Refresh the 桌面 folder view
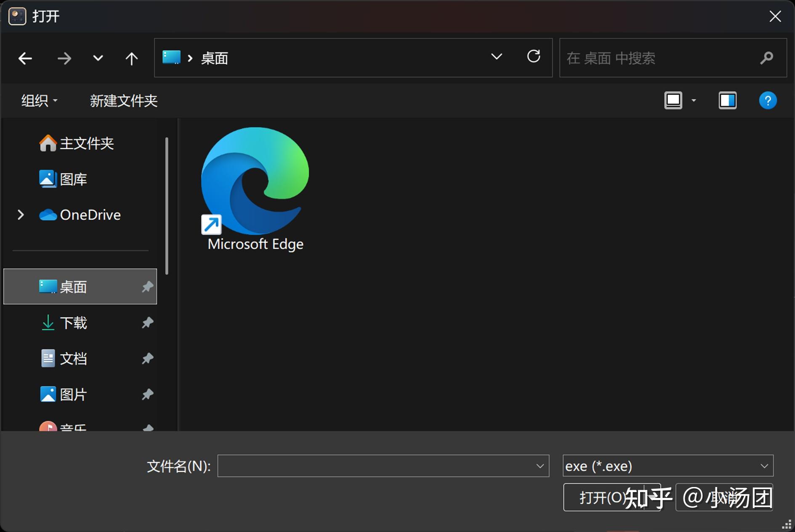795x532 pixels. pos(534,56)
